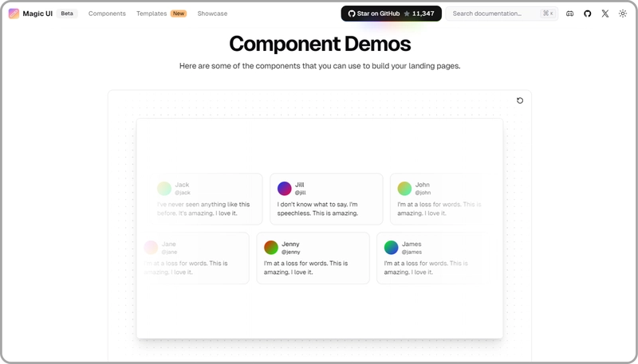Screen dimensions: 638x364
Task: Click the name John in the card
Action: click(423, 185)
